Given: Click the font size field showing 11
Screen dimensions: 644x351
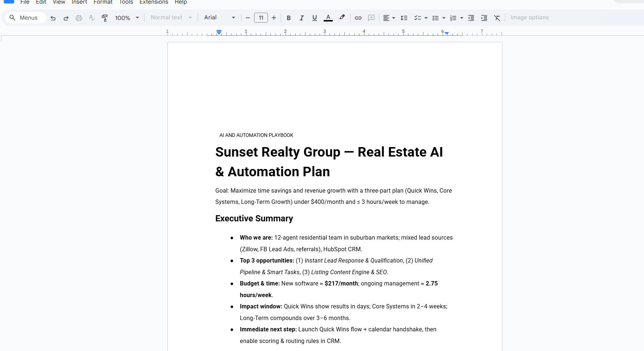Looking at the screenshot, I should (x=261, y=18).
